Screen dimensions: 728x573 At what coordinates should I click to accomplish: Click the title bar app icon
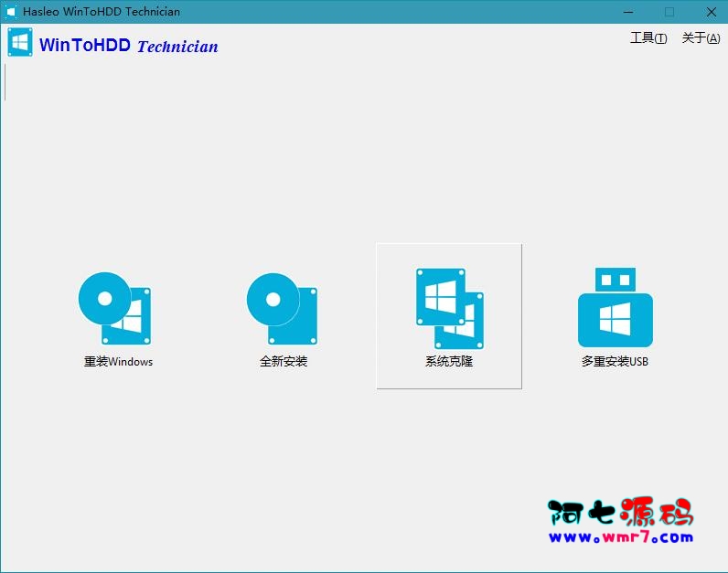click(x=11, y=12)
